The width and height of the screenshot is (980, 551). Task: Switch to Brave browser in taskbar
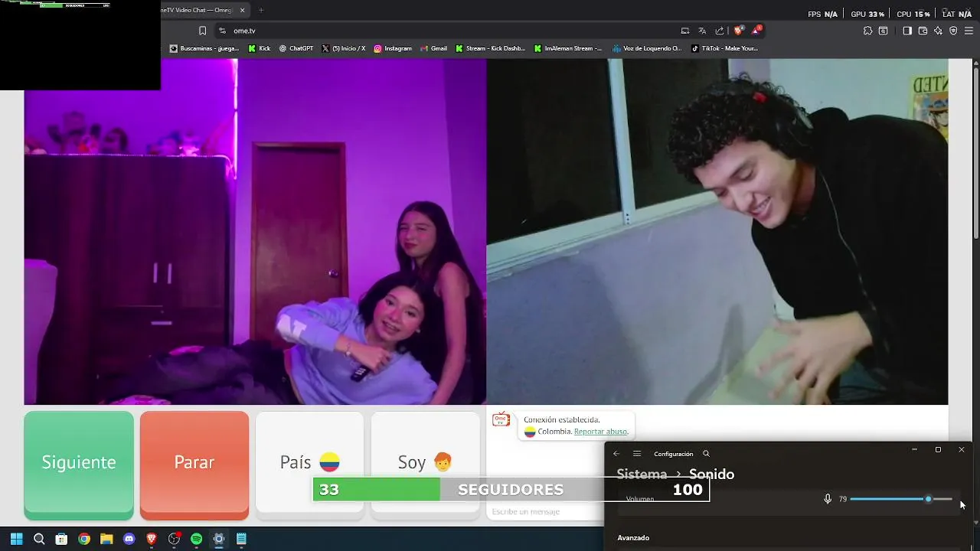point(152,539)
